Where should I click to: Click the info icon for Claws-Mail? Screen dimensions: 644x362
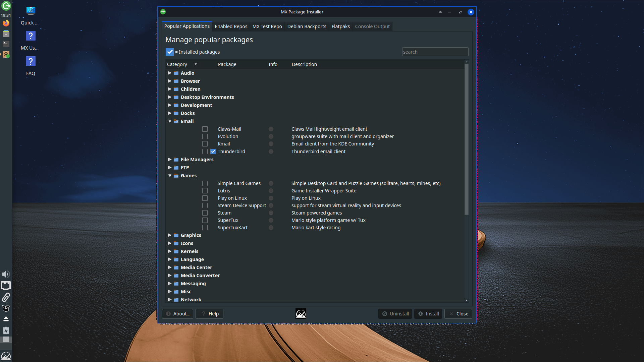271,129
